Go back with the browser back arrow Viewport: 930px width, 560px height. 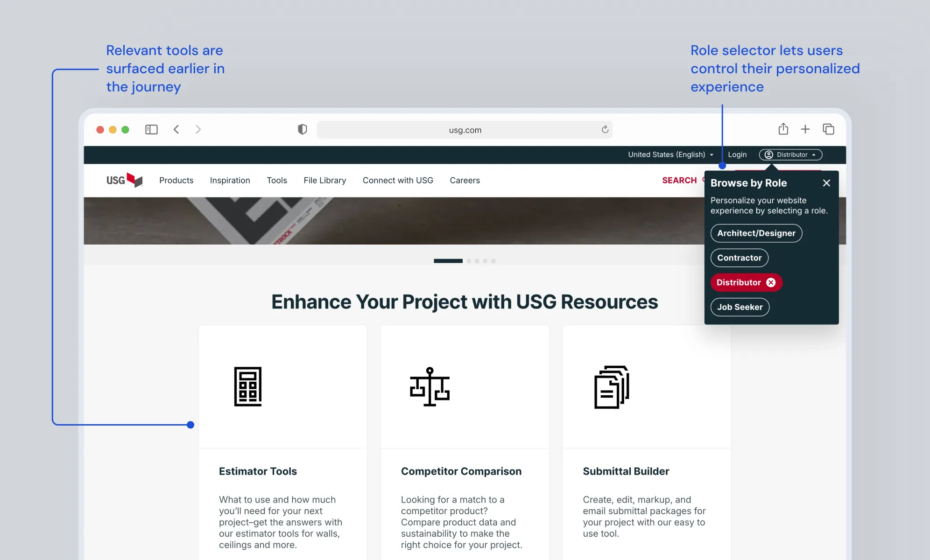pos(176,129)
